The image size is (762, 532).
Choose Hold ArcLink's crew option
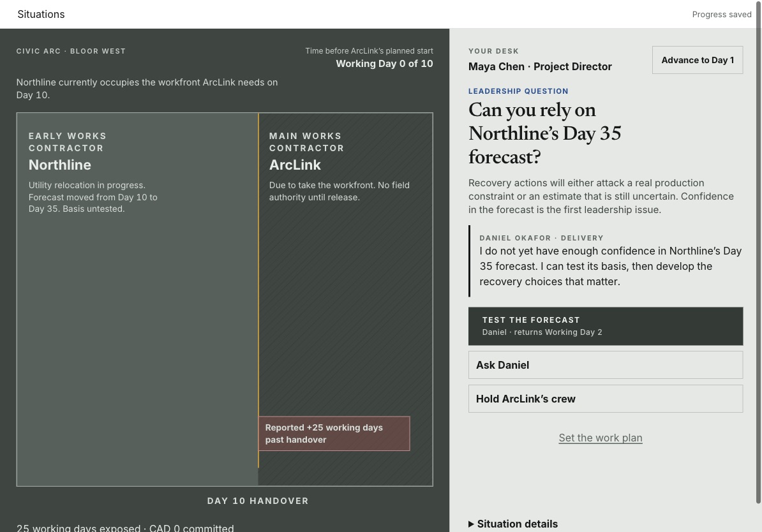[x=606, y=399]
